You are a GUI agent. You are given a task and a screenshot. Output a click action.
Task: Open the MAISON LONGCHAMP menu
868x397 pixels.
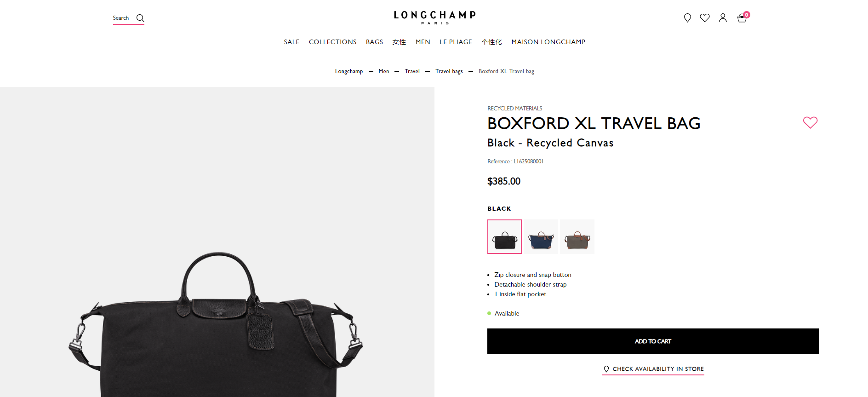coord(548,42)
